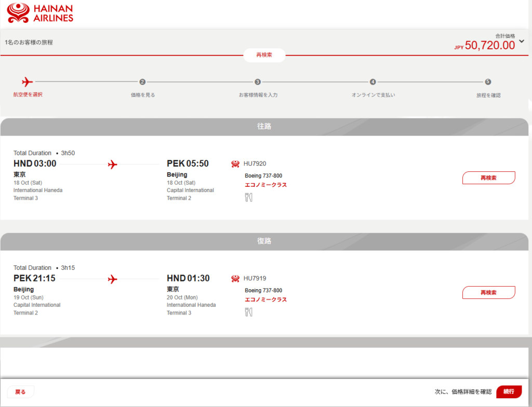The image size is (532, 407).
Task: Click the return flight airplane icon
Action: tap(112, 279)
